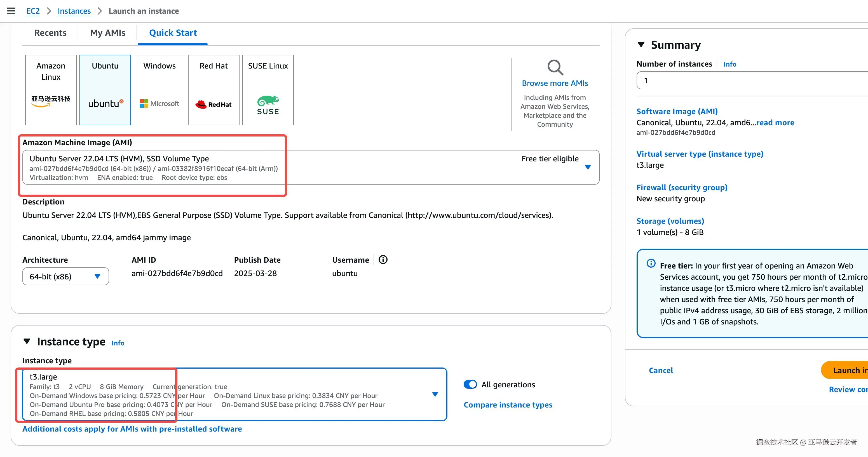The width and height of the screenshot is (868, 457).
Task: Choose the Windows Microsoft AMI tile
Action: [159, 90]
